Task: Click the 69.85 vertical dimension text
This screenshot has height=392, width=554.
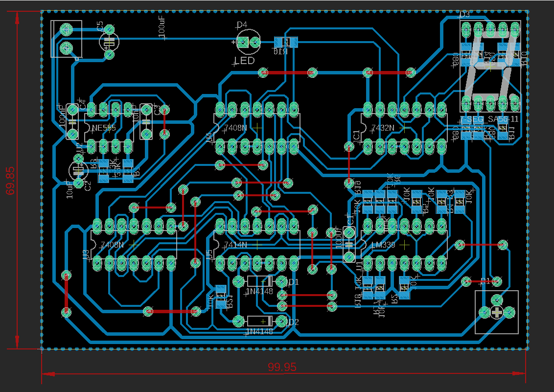Action: [x=11, y=181]
